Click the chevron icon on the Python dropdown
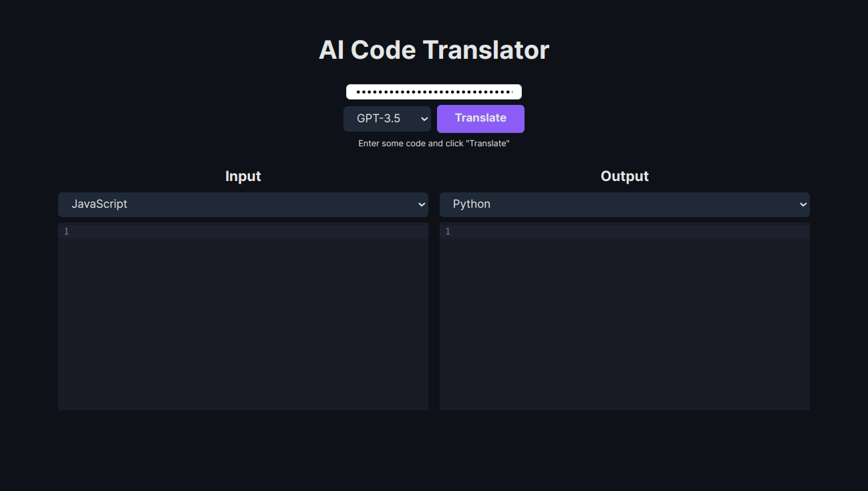Image resolution: width=868 pixels, height=491 pixels. (x=803, y=204)
